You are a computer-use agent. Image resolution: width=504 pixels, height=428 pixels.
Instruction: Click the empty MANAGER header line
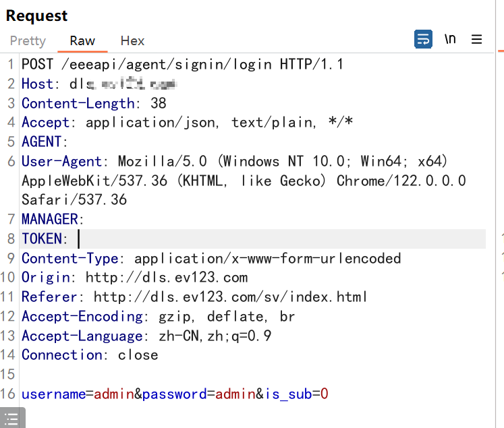[53, 219]
